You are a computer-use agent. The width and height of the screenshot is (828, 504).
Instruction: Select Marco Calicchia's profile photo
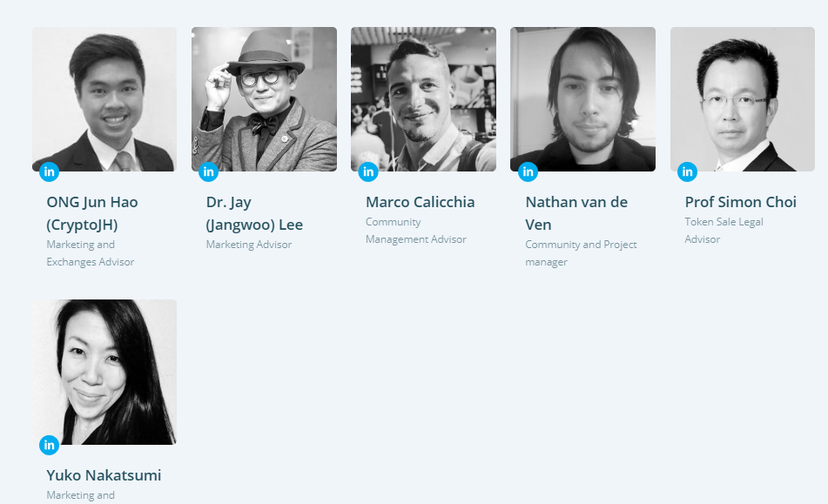[x=423, y=99]
